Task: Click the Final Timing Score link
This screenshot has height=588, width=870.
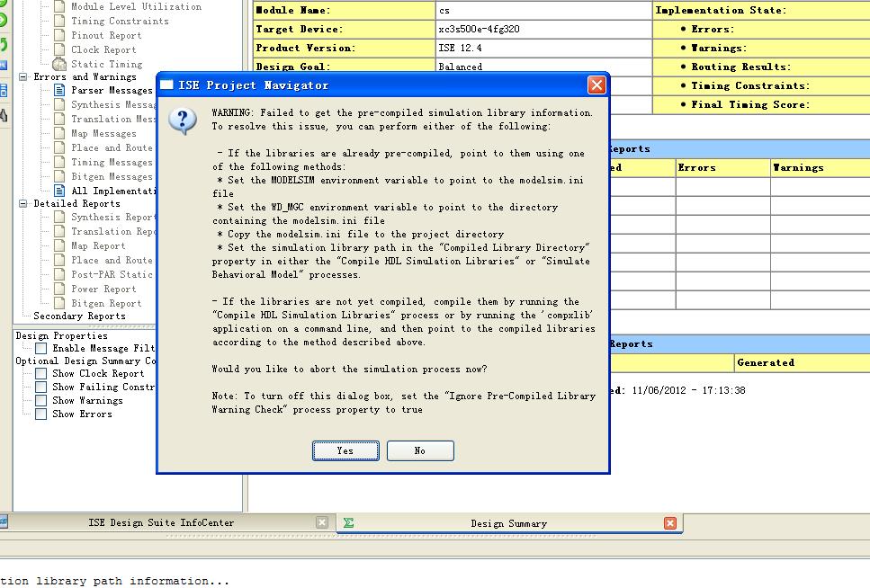Action: (x=750, y=104)
